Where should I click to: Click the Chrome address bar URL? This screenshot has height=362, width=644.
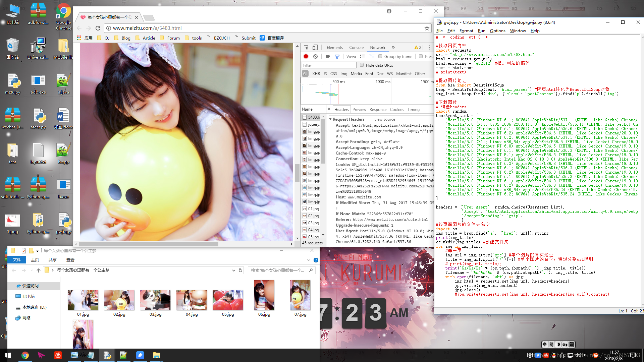point(148,28)
